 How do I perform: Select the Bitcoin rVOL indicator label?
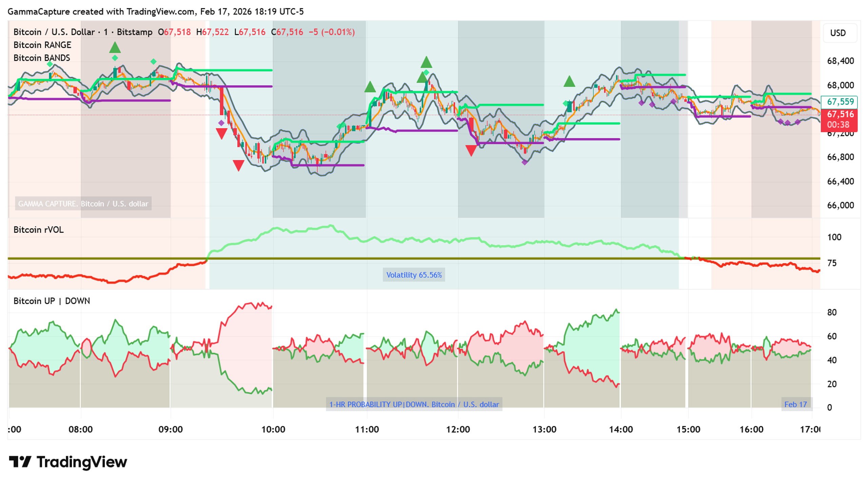pos(38,230)
